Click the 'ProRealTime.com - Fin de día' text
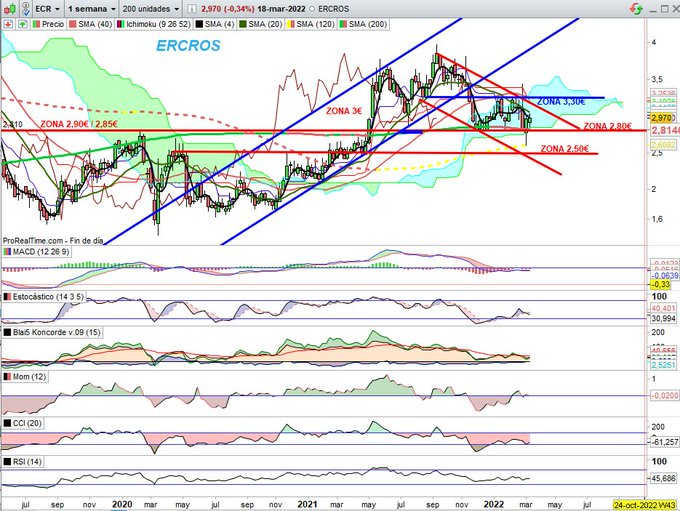 tap(53, 240)
